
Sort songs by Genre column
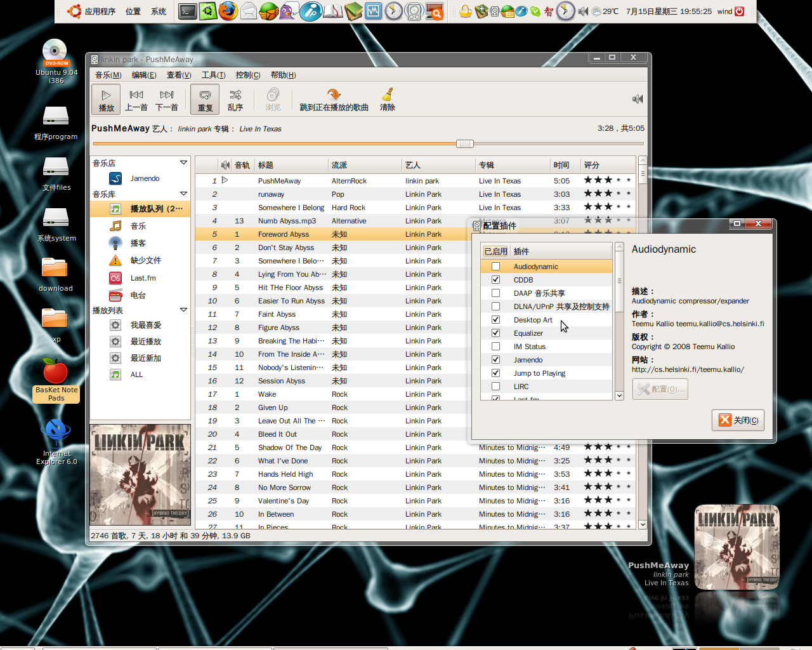pos(364,165)
